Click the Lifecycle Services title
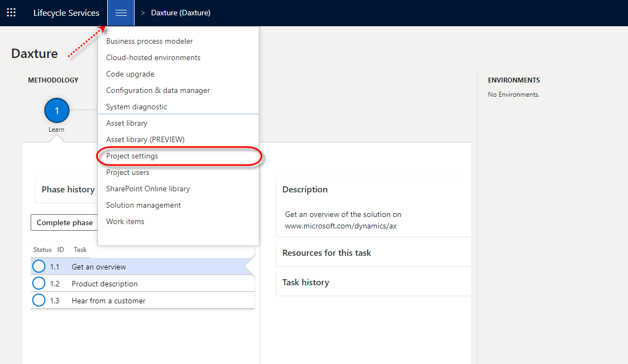The image size is (628, 364). 66,13
